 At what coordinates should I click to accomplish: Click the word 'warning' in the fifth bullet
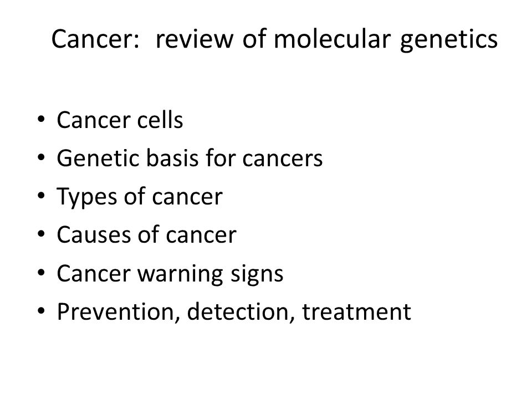[180, 274]
